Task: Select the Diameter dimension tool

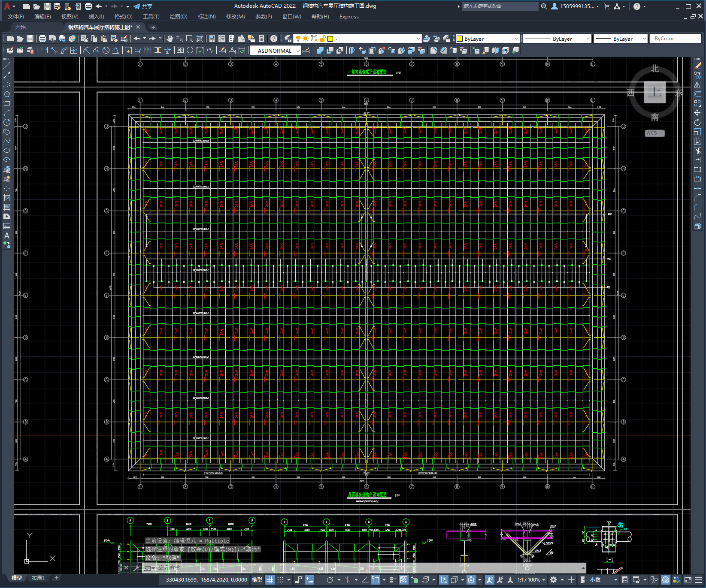Action: pos(106,50)
